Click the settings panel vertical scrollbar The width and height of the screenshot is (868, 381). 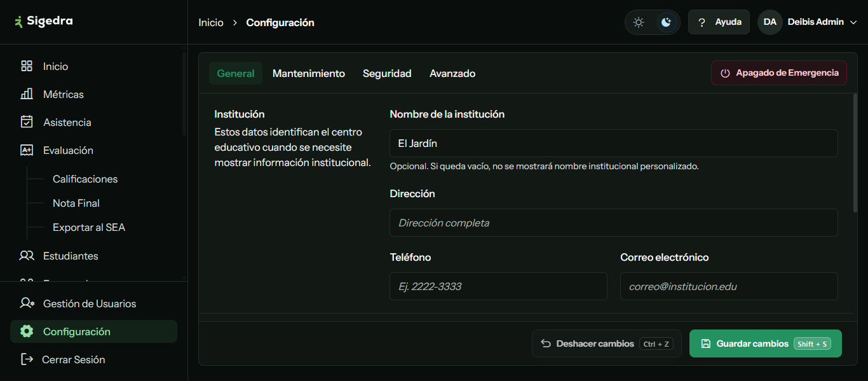[x=855, y=153]
